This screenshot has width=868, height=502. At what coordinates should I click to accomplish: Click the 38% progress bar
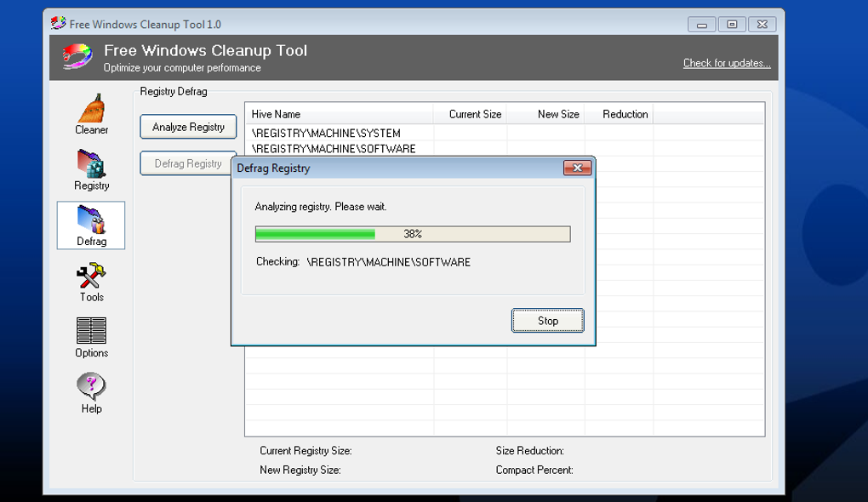[413, 234]
